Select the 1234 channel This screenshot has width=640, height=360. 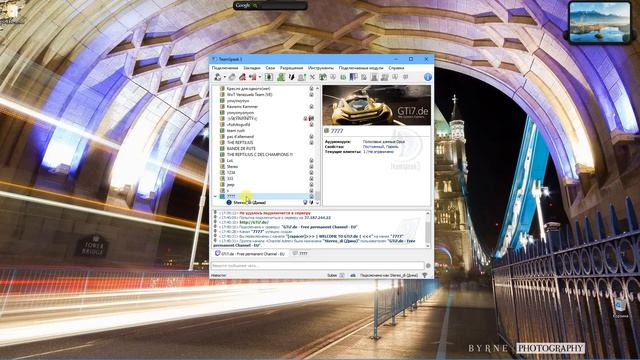coord(231,173)
